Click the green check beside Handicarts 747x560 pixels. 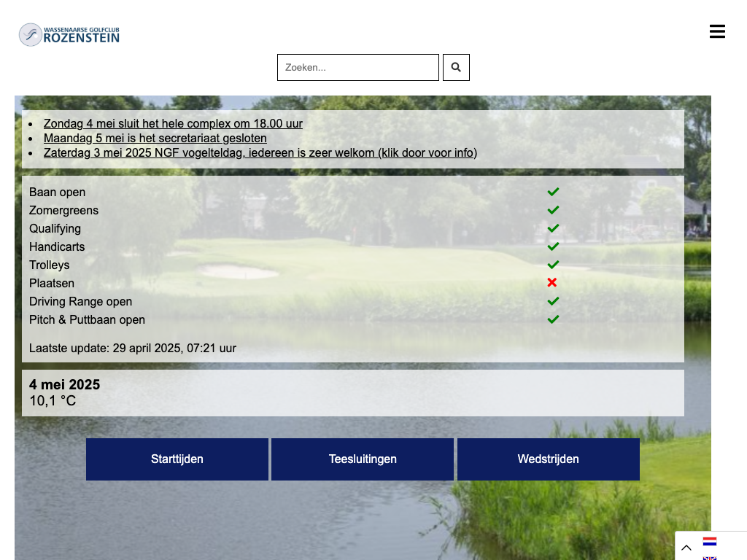[553, 246]
